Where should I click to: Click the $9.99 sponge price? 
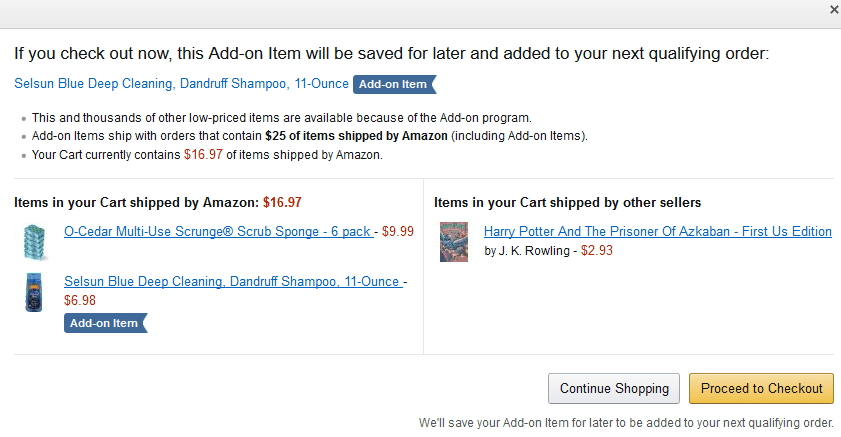point(397,232)
